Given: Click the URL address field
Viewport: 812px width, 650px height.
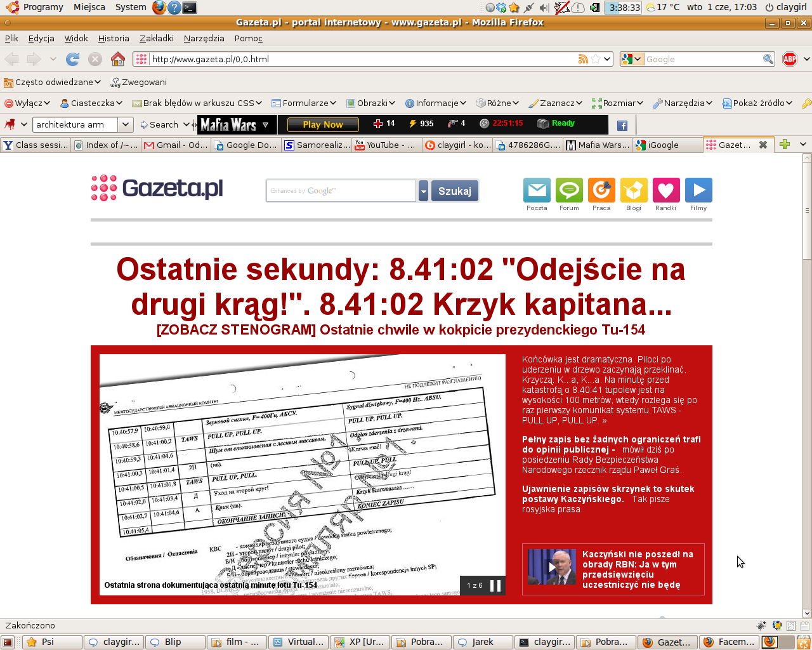Looking at the screenshot, I should 363,59.
